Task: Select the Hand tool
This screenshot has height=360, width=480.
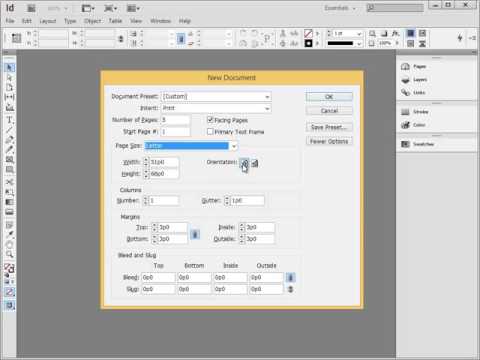Action: [x=9, y=245]
